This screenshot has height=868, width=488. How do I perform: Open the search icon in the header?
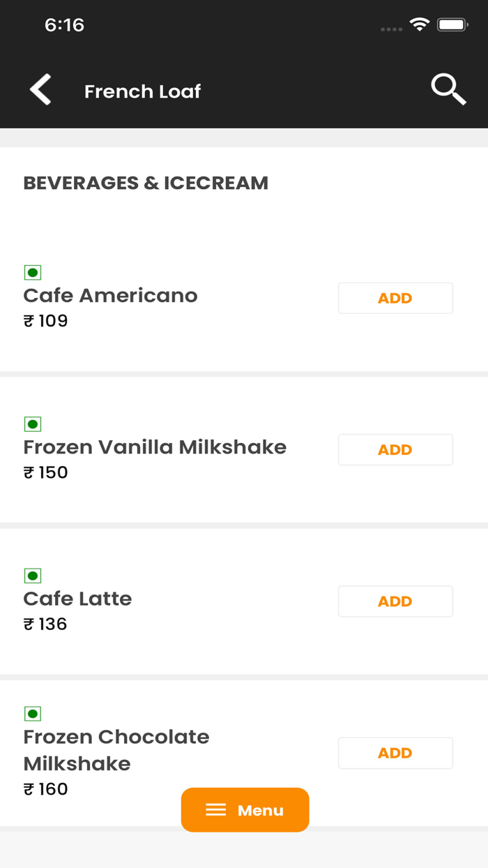point(448,90)
